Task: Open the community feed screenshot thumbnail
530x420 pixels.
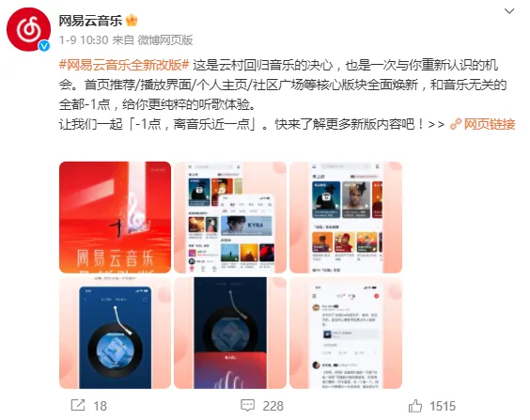Action: click(346, 333)
